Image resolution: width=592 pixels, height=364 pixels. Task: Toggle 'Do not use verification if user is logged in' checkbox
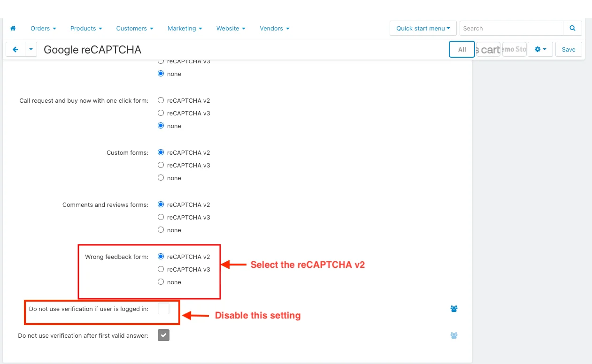coord(163,309)
